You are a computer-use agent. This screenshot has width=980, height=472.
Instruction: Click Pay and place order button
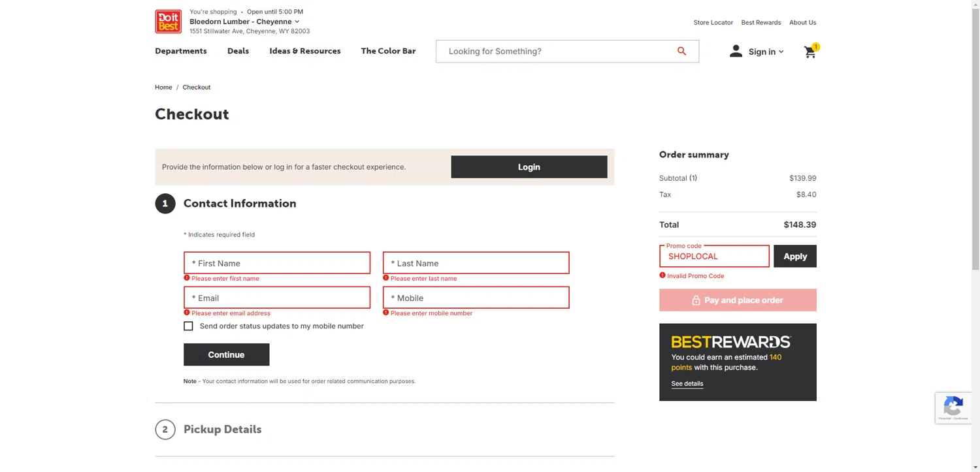(x=738, y=300)
